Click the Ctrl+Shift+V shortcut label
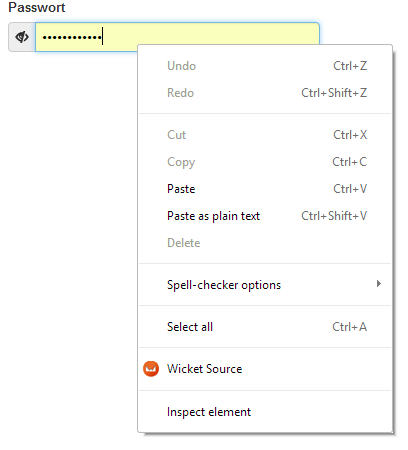The height and width of the screenshot is (450, 408). tap(334, 216)
